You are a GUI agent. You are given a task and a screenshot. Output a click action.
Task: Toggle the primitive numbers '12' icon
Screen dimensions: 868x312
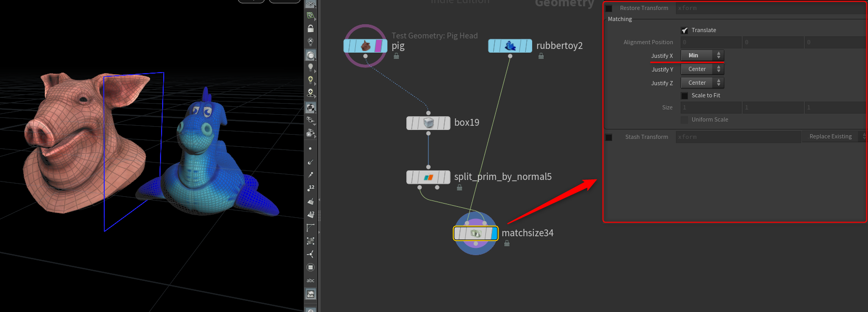(311, 215)
